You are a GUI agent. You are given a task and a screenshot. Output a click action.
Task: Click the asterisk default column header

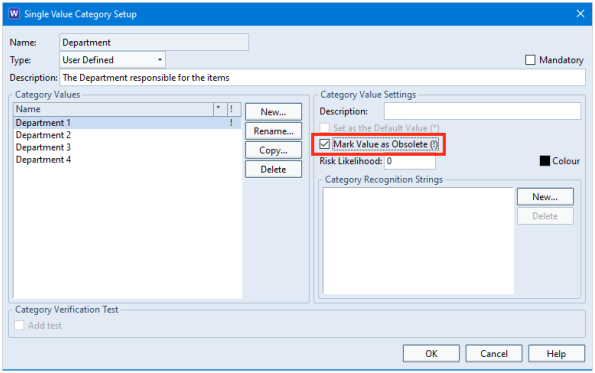pyautogui.click(x=220, y=109)
